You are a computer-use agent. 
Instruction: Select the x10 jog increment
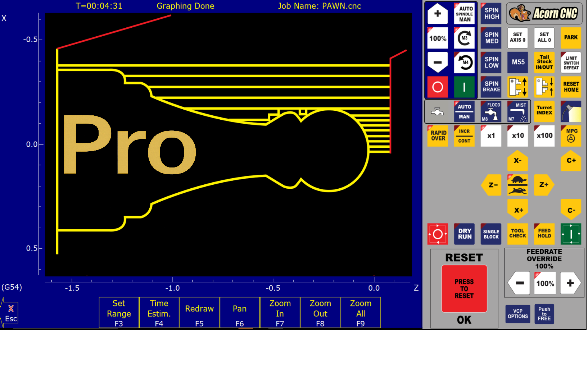pyautogui.click(x=518, y=136)
